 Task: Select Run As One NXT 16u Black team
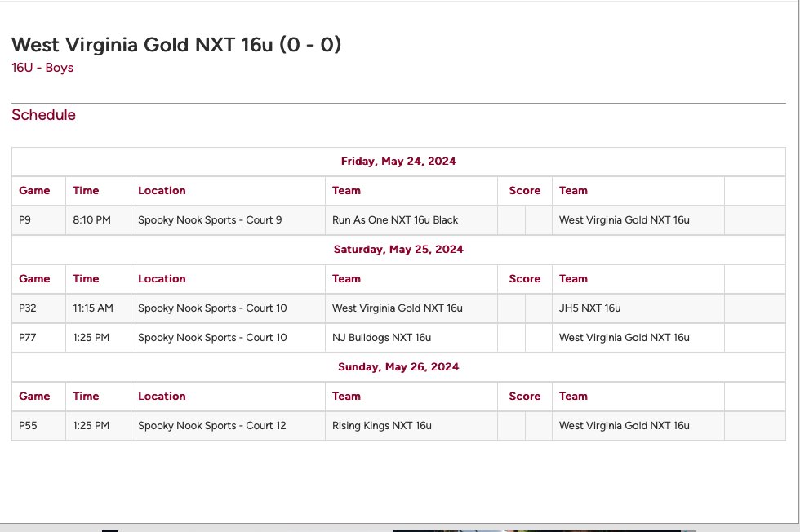tap(394, 219)
